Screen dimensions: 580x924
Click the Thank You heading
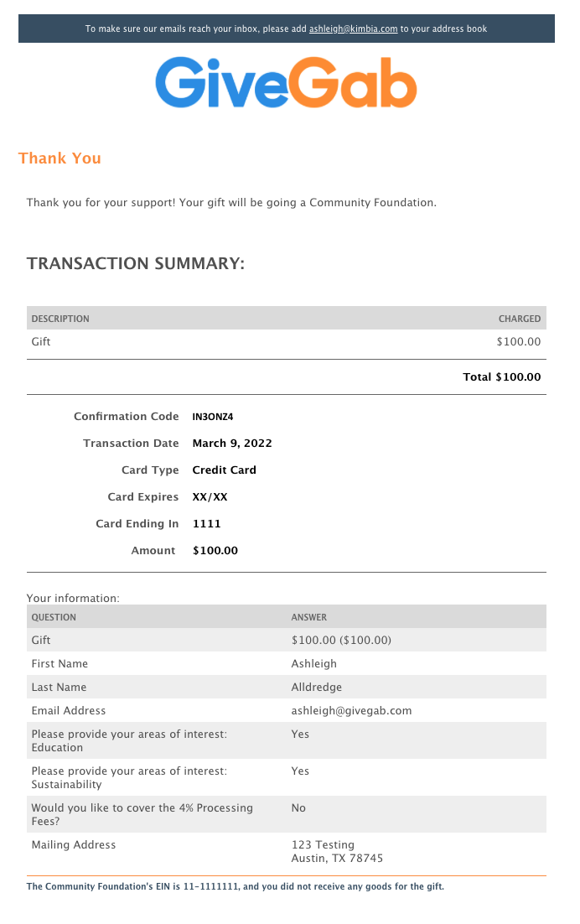(60, 158)
